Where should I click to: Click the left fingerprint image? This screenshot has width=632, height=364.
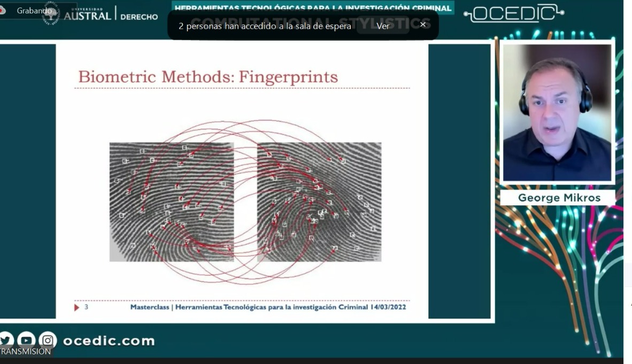coord(172,202)
